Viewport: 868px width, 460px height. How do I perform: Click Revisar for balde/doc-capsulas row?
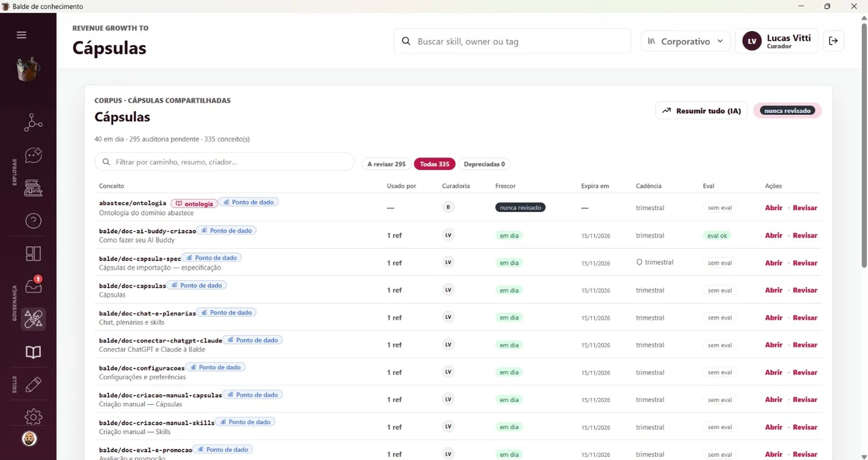[x=805, y=290]
